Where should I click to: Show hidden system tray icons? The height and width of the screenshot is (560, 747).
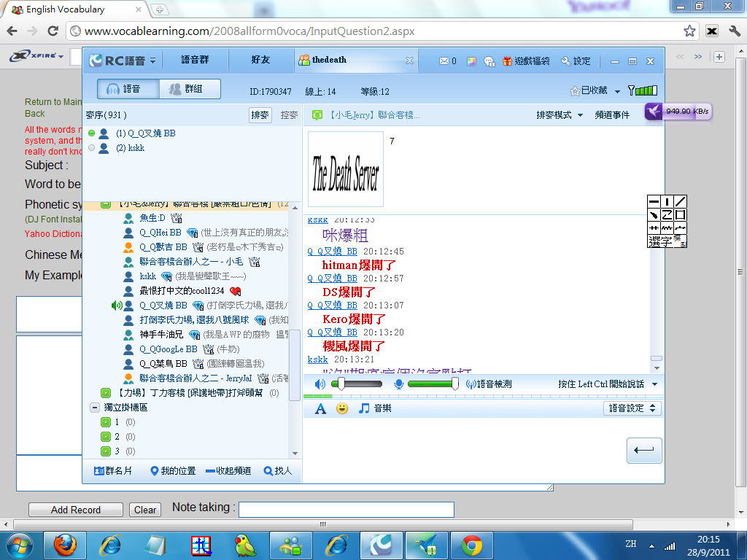tap(651, 545)
